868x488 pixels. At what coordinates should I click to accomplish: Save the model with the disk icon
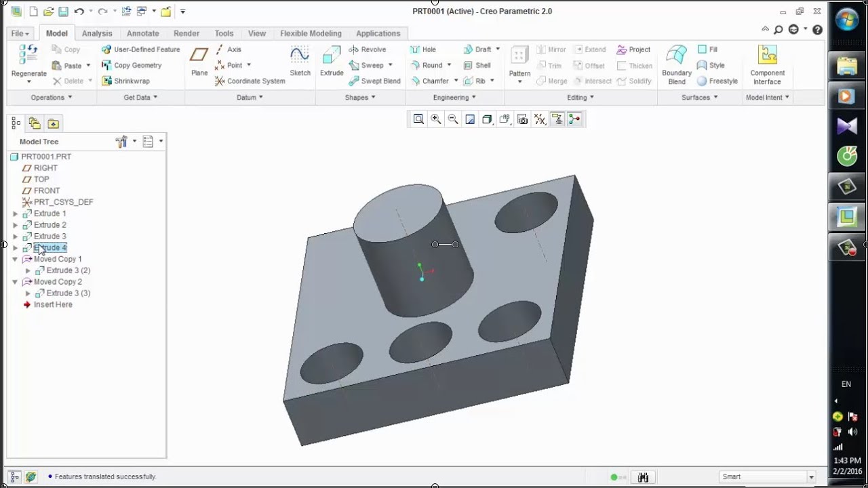click(x=63, y=12)
